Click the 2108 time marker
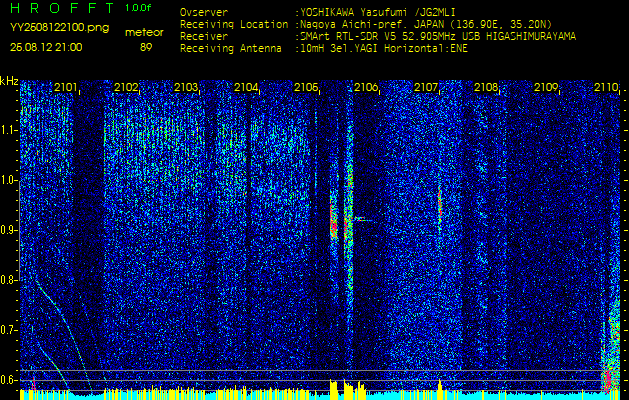The image size is (629, 400). coord(486,87)
